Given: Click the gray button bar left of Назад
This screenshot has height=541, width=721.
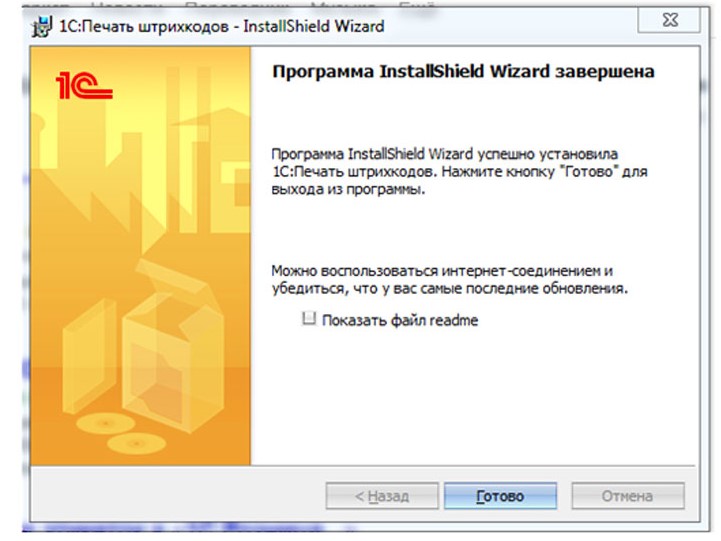Looking at the screenshot, I should (177, 495).
